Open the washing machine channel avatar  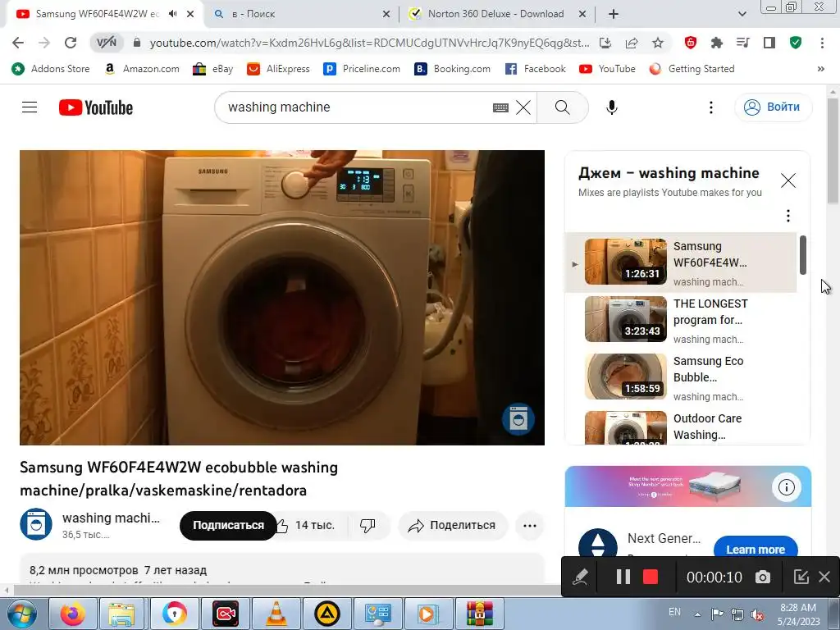click(x=36, y=524)
